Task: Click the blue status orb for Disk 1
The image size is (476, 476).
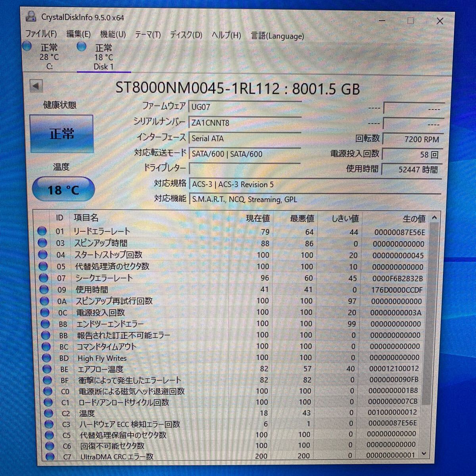Action: [82, 47]
